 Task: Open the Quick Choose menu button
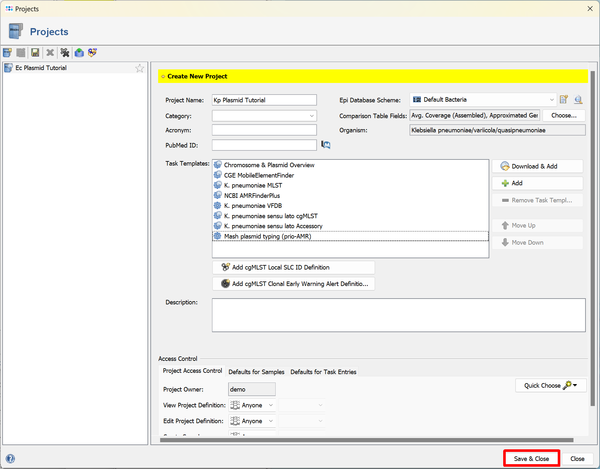pos(550,385)
